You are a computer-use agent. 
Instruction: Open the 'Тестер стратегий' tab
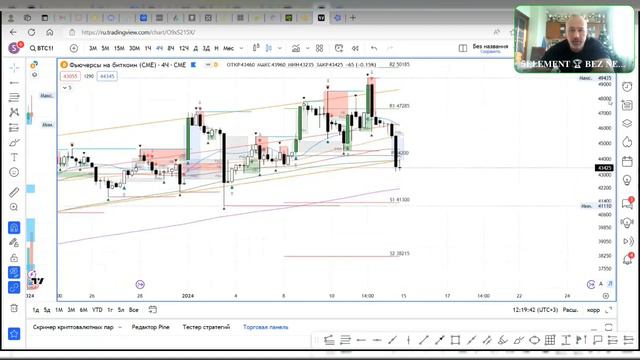point(206,327)
